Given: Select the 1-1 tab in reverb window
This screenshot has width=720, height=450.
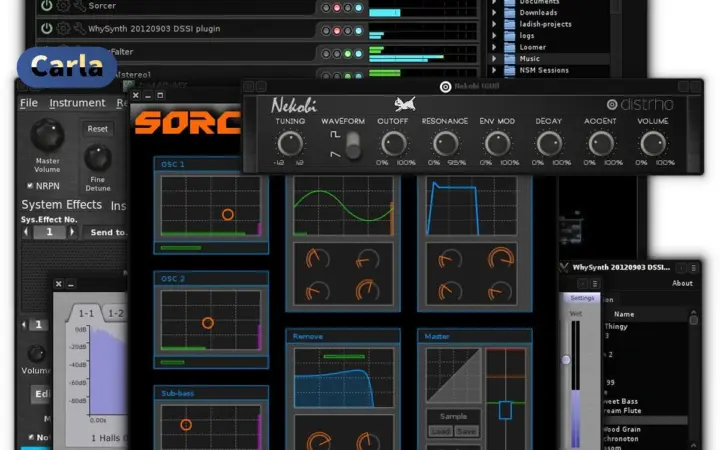Looking at the screenshot, I should pos(86,313).
